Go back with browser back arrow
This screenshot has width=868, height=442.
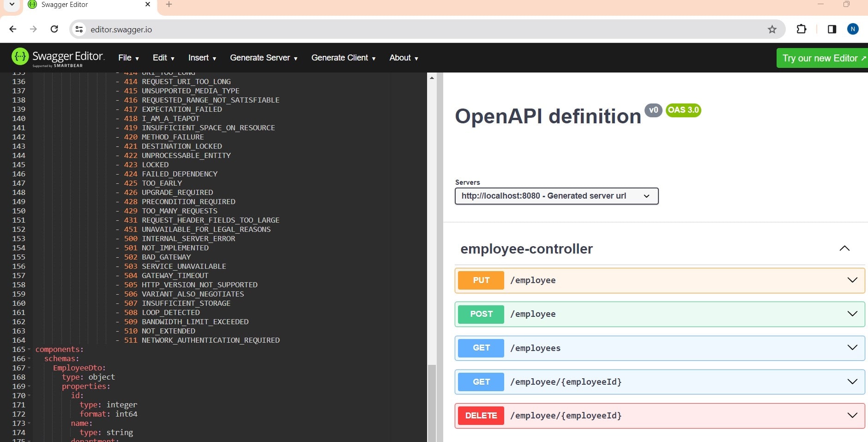[x=13, y=29]
